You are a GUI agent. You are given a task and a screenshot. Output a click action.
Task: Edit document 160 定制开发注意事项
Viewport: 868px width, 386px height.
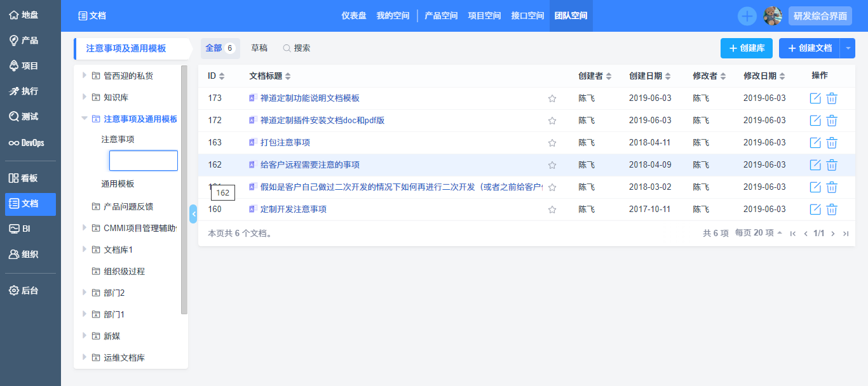[815, 210]
